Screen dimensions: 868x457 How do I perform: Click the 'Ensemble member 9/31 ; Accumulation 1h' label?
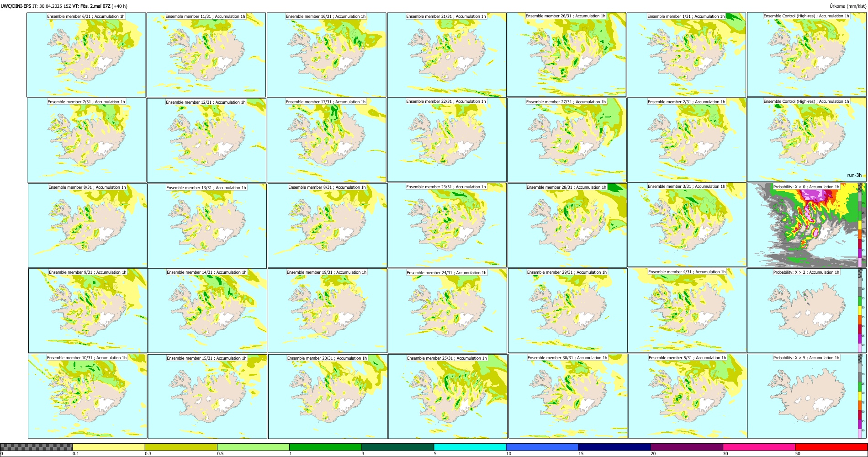coord(88,272)
